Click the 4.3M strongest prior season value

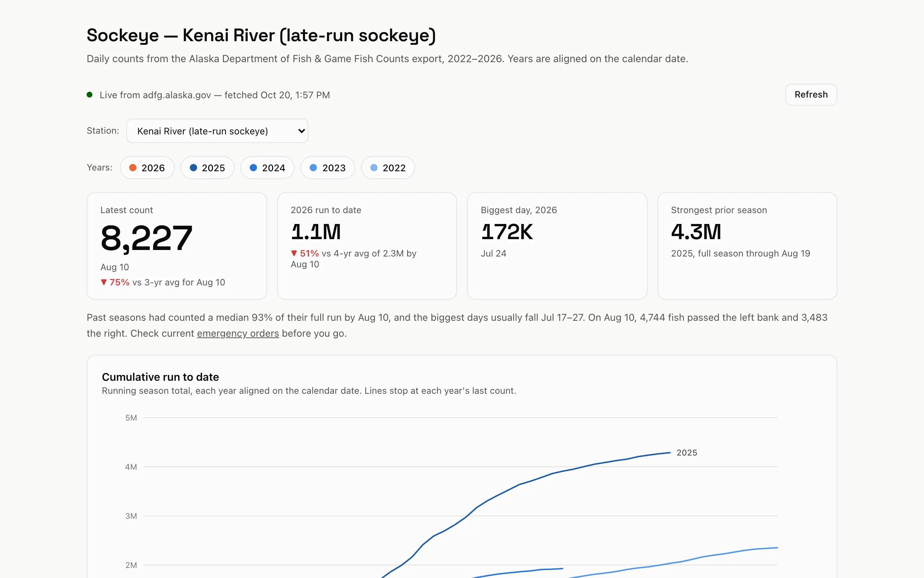click(696, 232)
